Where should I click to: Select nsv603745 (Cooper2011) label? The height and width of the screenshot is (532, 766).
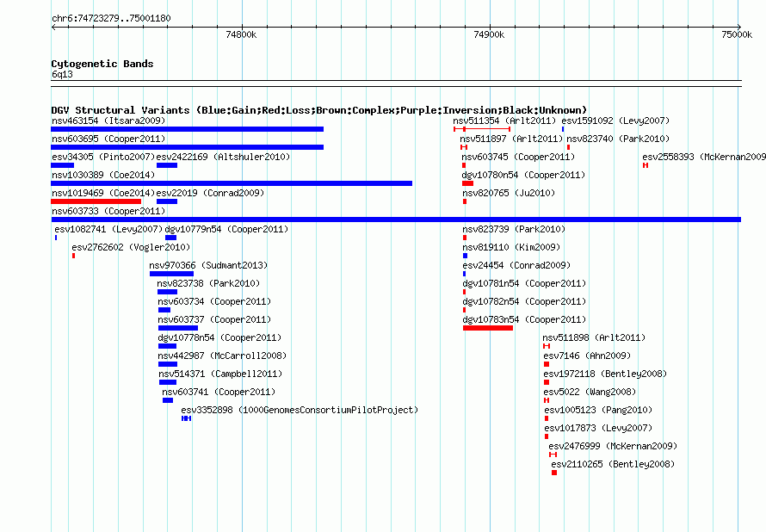tap(518, 157)
